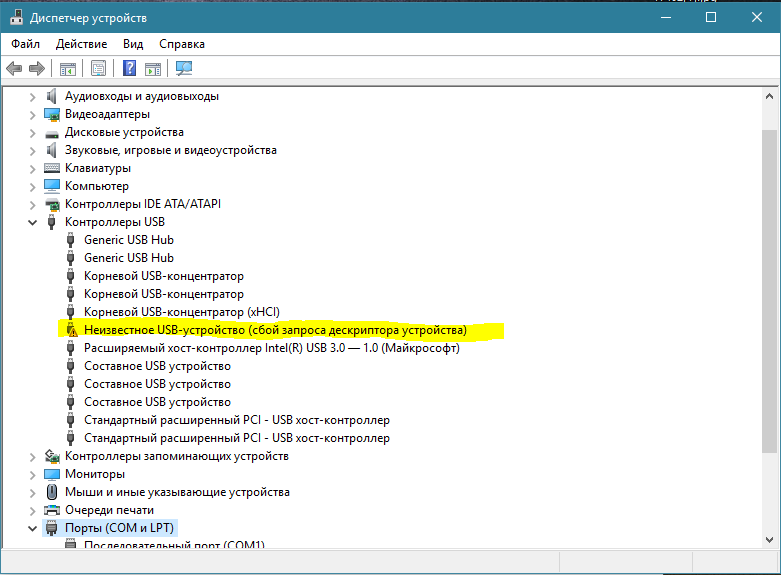Viewport: 781px width, 575px height.
Task: Click the scrollbar down arrow
Action: click(769, 540)
